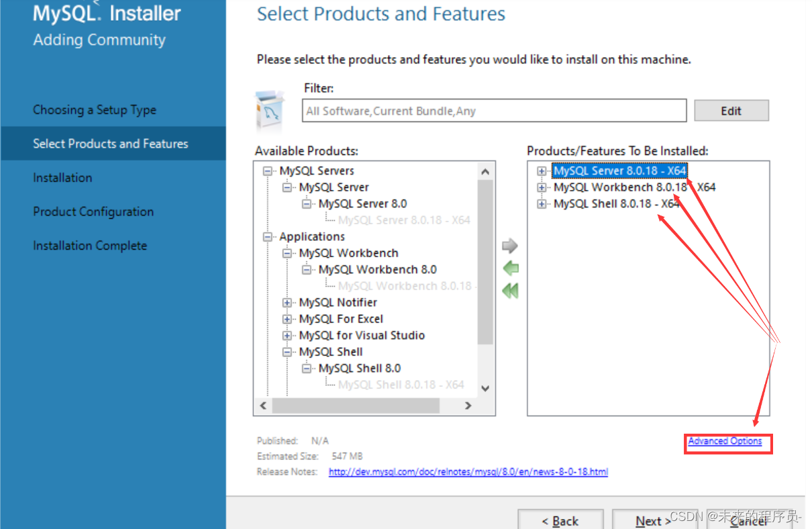The width and height of the screenshot is (812, 529).
Task: Click MySQL for Visual Studio label
Action: click(x=362, y=336)
